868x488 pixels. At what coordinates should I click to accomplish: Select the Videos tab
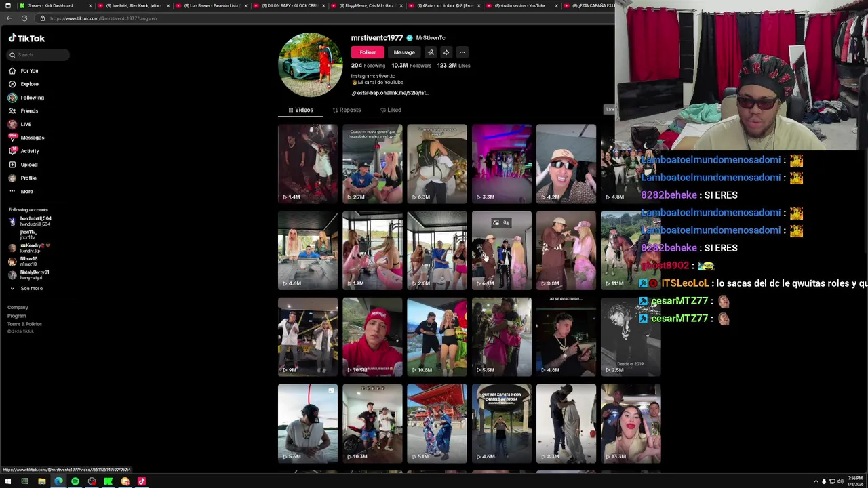pos(300,110)
